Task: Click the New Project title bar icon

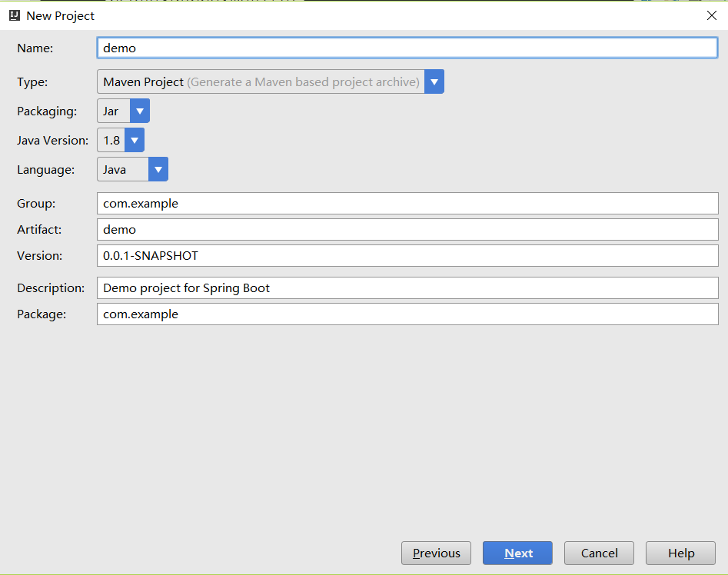Action: click(15, 15)
